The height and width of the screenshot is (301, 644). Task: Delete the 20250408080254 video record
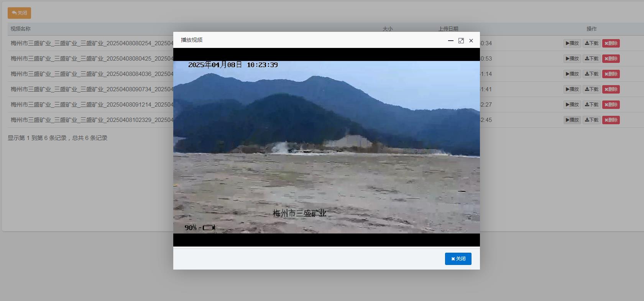click(x=611, y=43)
